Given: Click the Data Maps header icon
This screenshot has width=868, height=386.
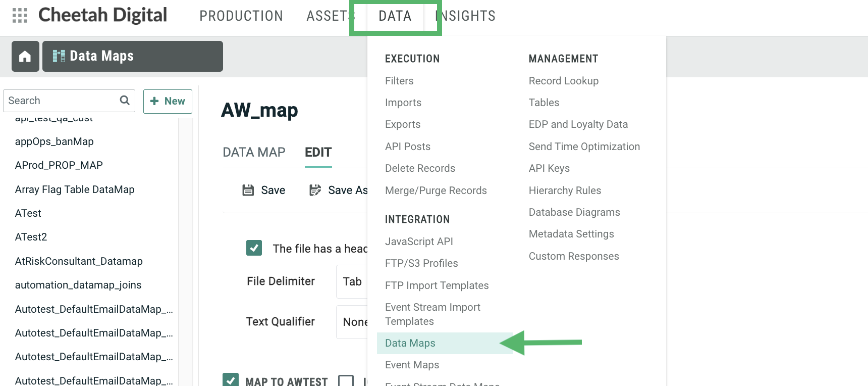Looking at the screenshot, I should pos(59,56).
